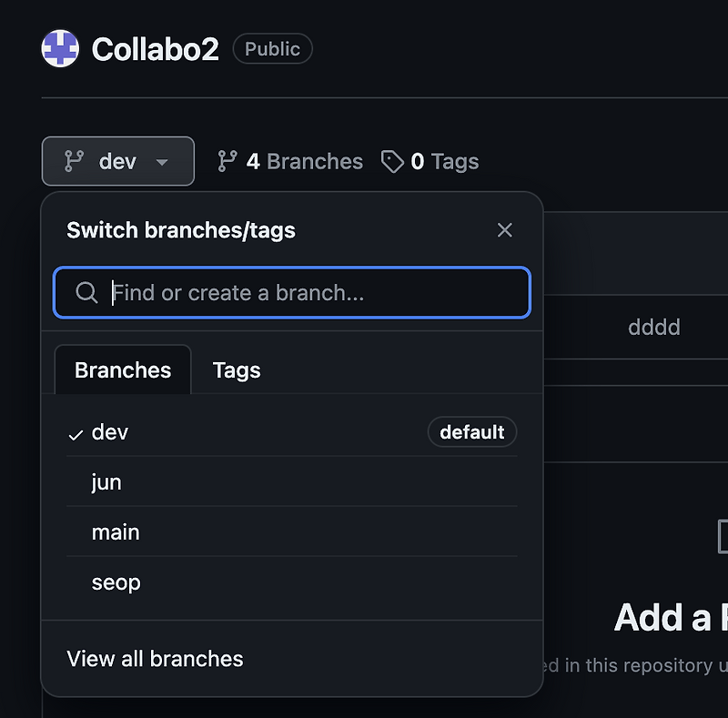Viewport: 728px width, 718px height.
Task: Switch to the Tags tab
Action: (237, 370)
